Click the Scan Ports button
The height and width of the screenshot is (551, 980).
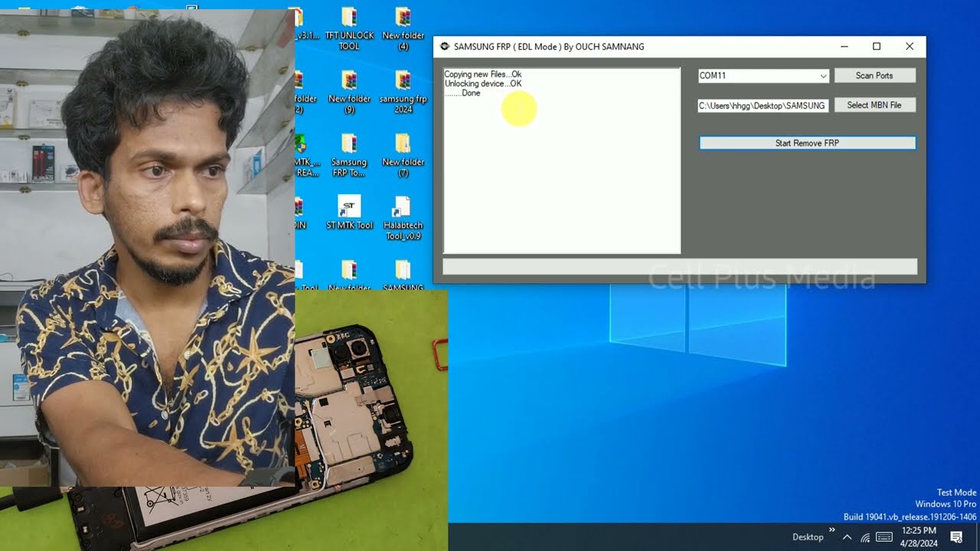[874, 76]
